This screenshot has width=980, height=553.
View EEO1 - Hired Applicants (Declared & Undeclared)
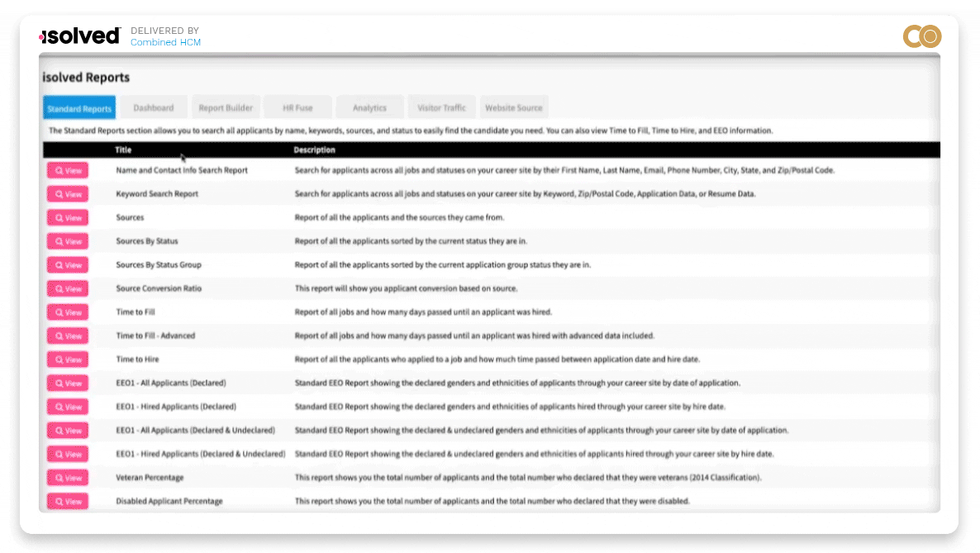click(68, 454)
